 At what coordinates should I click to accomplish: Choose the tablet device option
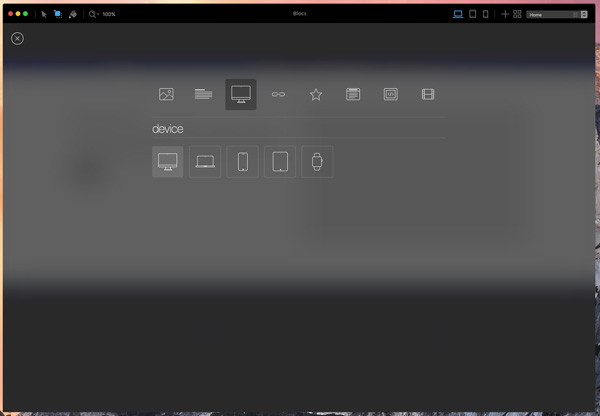click(280, 162)
